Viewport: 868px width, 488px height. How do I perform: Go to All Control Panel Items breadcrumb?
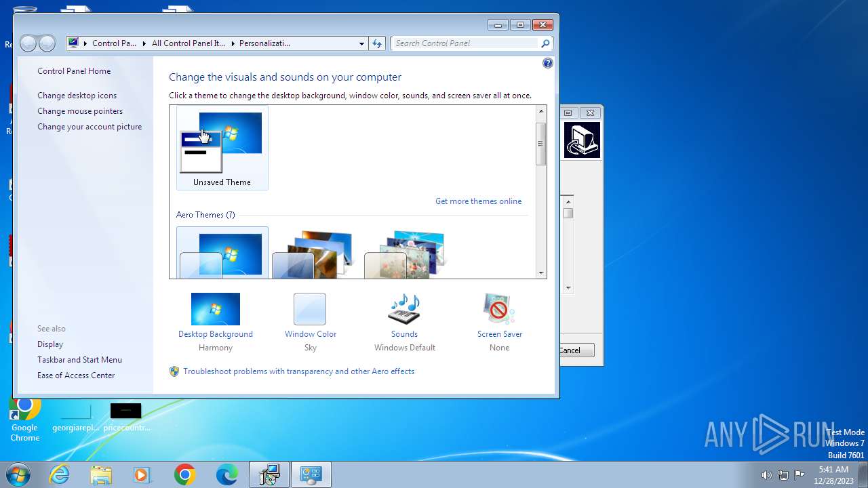pyautogui.click(x=189, y=43)
